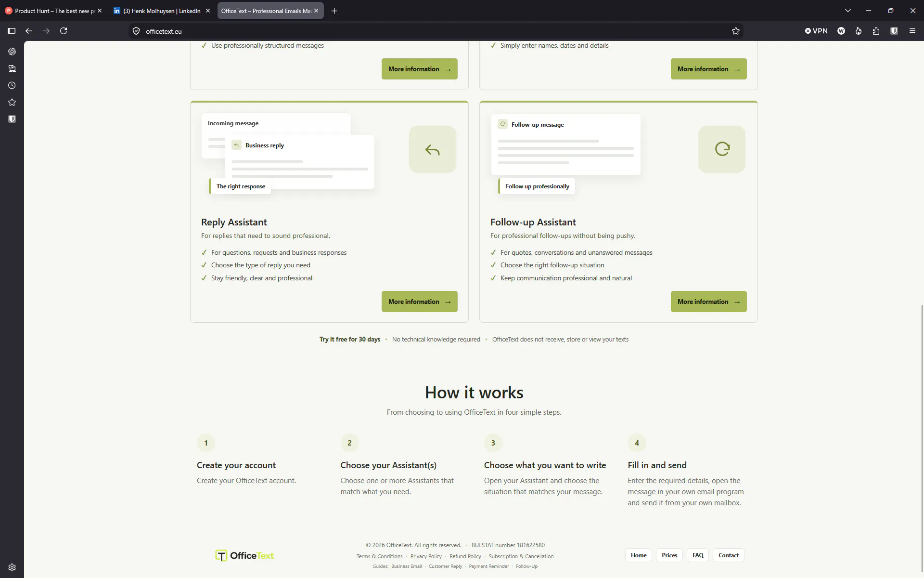Click the Reply Assistant heading
924x578 pixels.
coord(234,222)
